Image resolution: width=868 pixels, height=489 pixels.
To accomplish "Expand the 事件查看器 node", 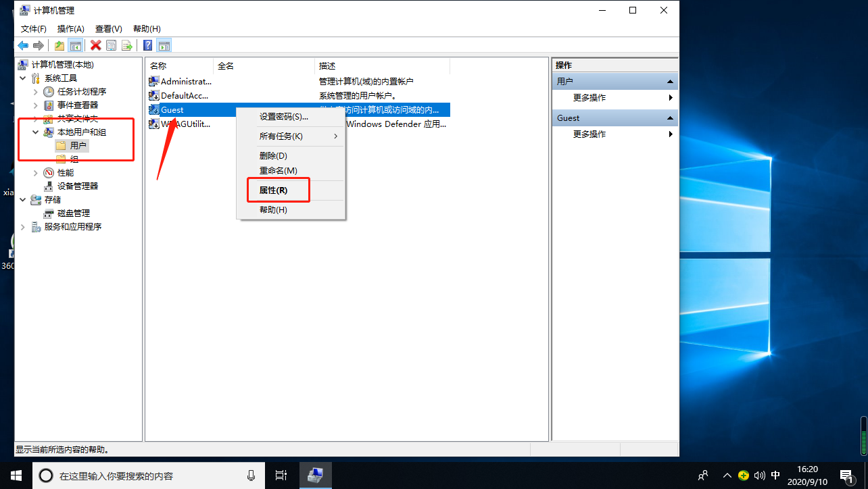I will pos(36,105).
